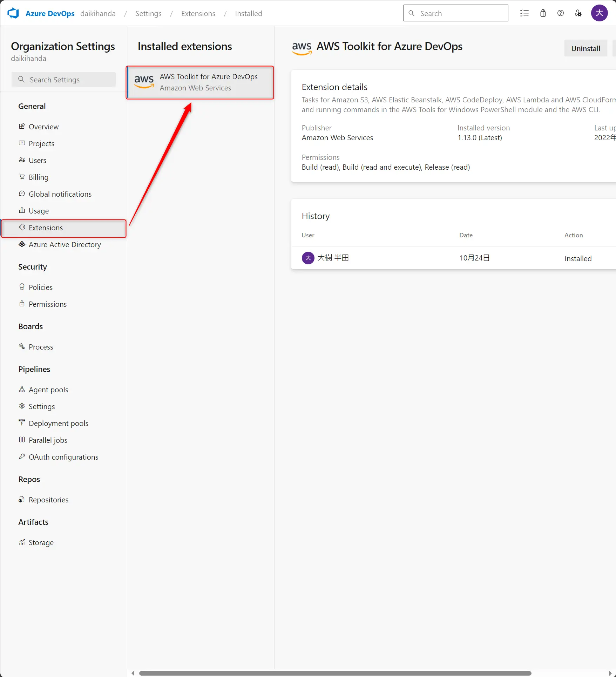Open the work items list icon in header
616x677 pixels.
click(524, 13)
